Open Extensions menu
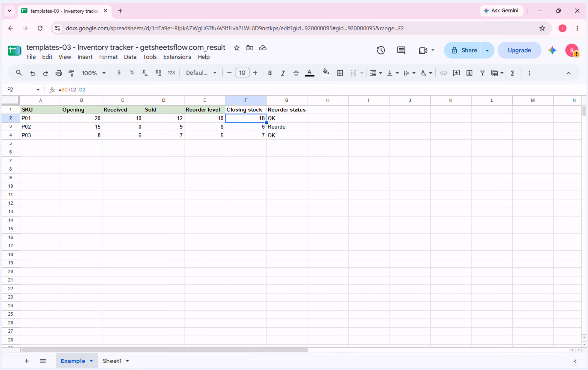The width and height of the screenshot is (588, 370). [x=177, y=57]
